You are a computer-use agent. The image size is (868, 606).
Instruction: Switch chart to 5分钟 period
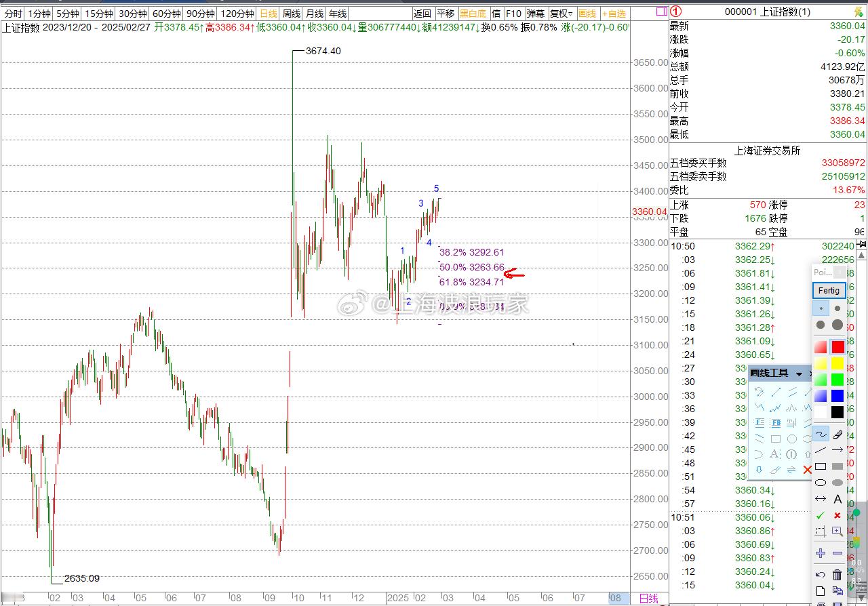tap(67, 14)
